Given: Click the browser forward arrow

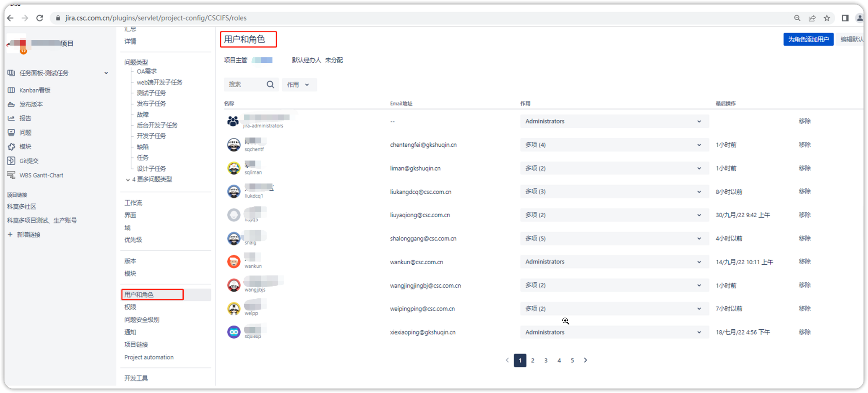Looking at the screenshot, I should click(25, 18).
